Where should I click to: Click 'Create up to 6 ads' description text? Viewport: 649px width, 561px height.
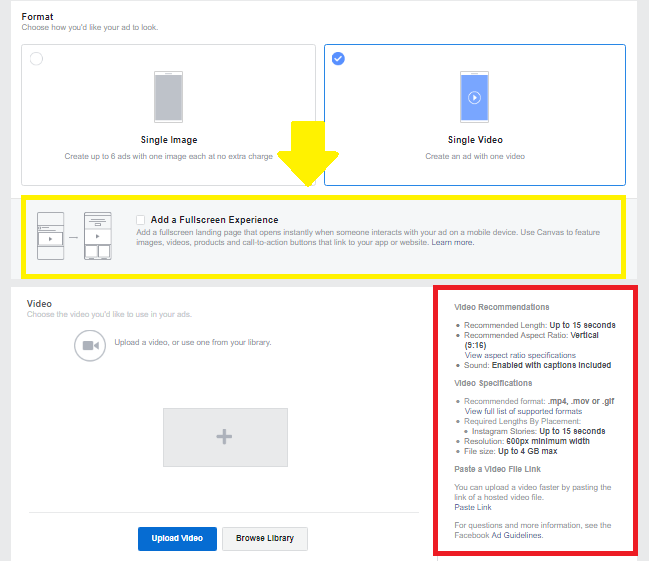pos(168,156)
